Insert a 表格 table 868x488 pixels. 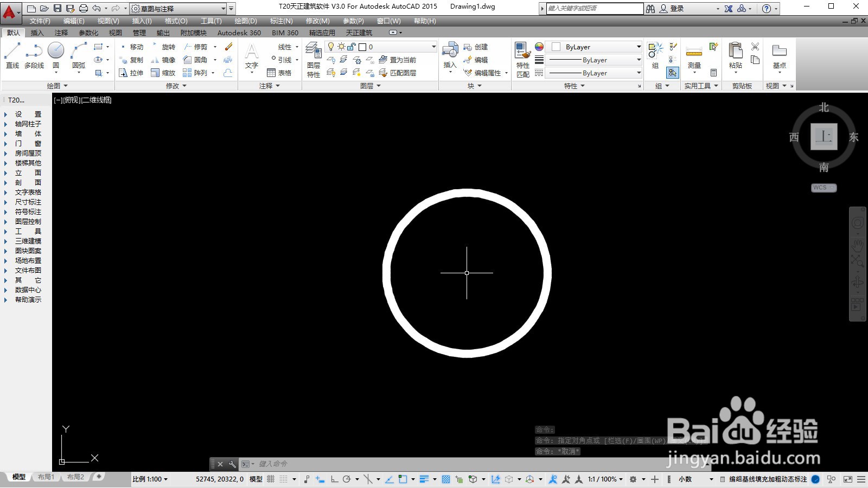coord(279,73)
